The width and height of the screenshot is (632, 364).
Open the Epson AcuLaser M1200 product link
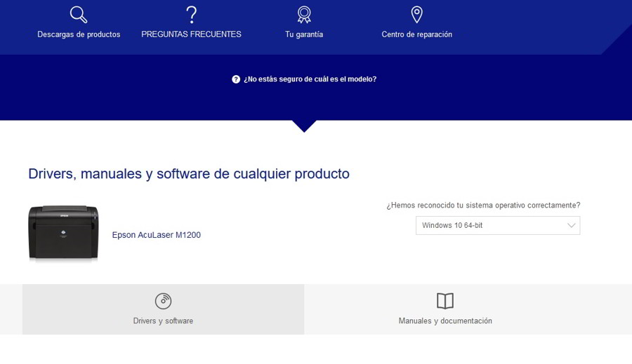[x=156, y=235]
